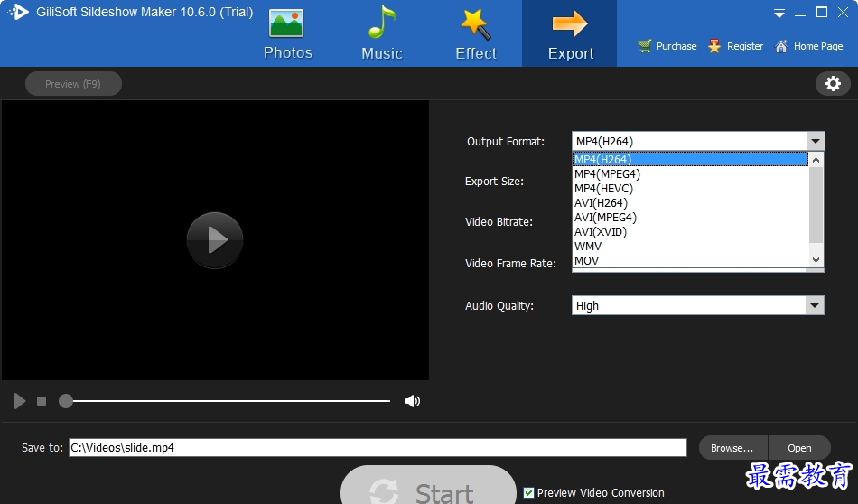The width and height of the screenshot is (858, 504).
Task: Choose AVI(XVID) output format
Action: [x=690, y=232]
